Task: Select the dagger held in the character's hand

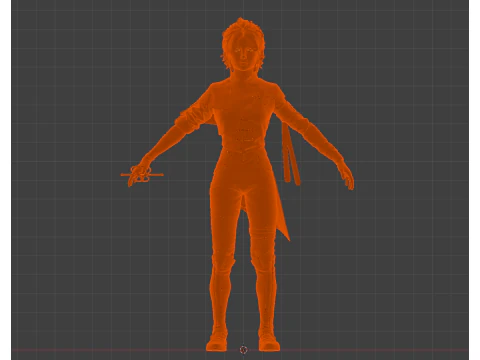Action: [x=142, y=174]
